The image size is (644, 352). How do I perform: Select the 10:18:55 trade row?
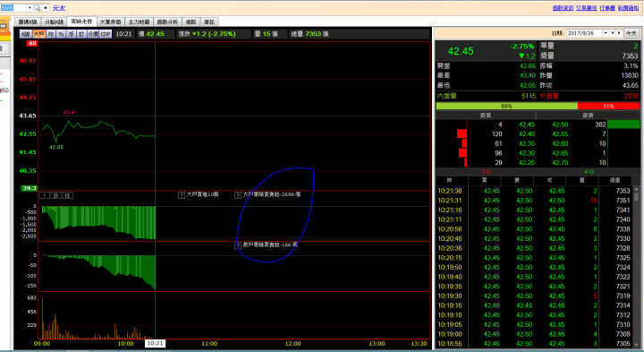click(534, 343)
